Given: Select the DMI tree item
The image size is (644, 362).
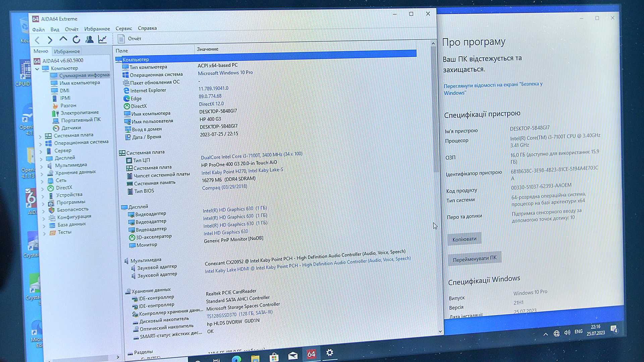Looking at the screenshot, I should (x=61, y=90).
